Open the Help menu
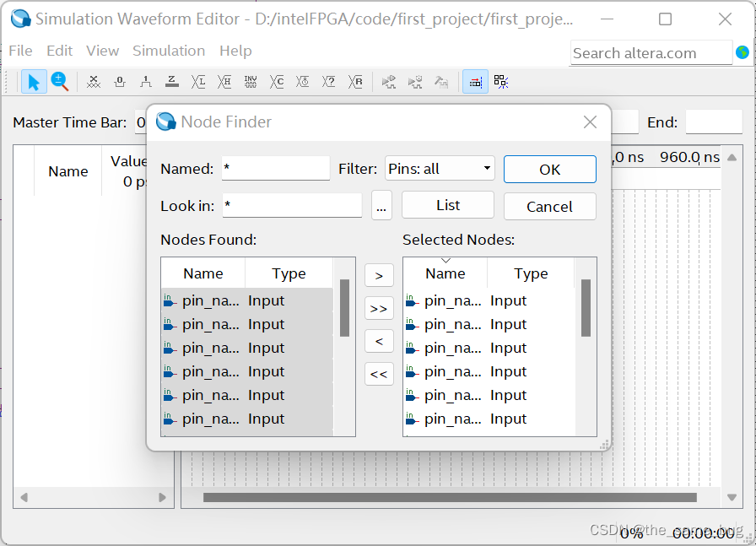The height and width of the screenshot is (546, 756). coord(235,51)
